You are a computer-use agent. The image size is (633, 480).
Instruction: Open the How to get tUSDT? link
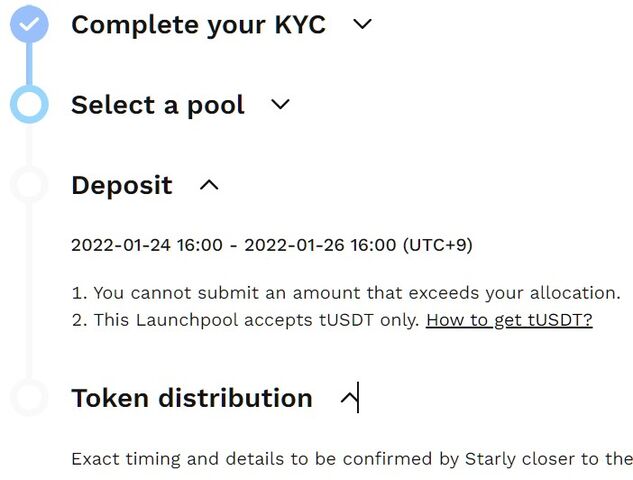click(x=509, y=320)
